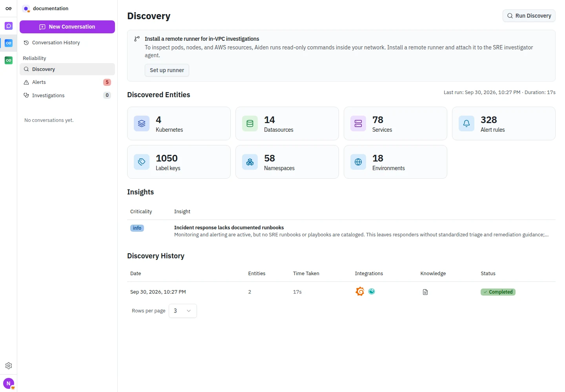Screen dimensions: 565x392
Task: Click the Time Taken value 17s
Action: coord(297,292)
